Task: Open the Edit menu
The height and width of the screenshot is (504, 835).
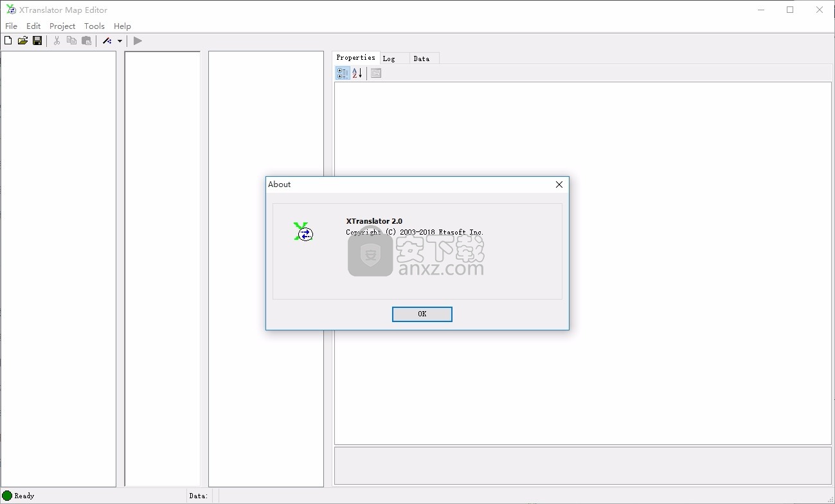Action: 33,26
